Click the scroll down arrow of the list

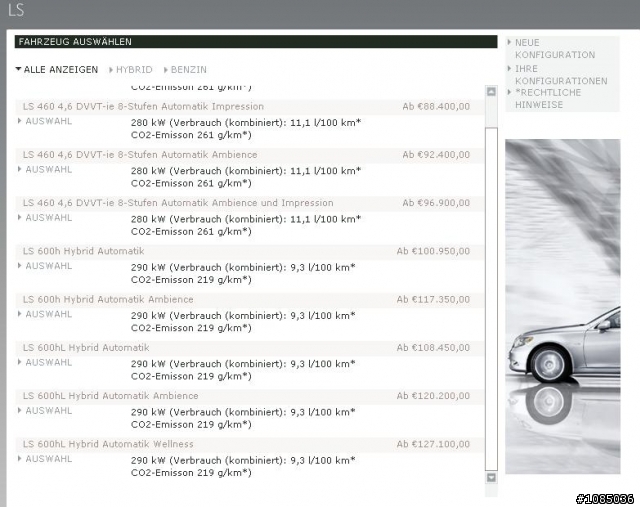coord(491,477)
